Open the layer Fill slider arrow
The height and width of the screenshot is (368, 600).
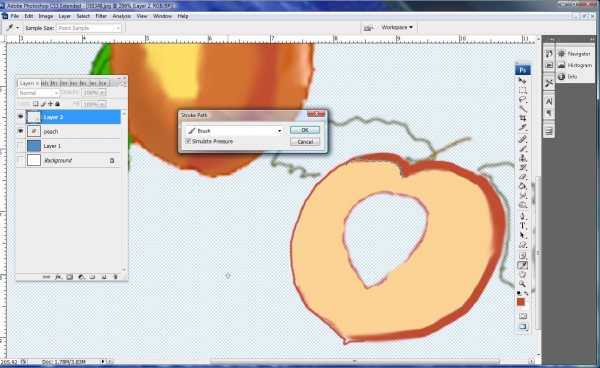point(102,104)
